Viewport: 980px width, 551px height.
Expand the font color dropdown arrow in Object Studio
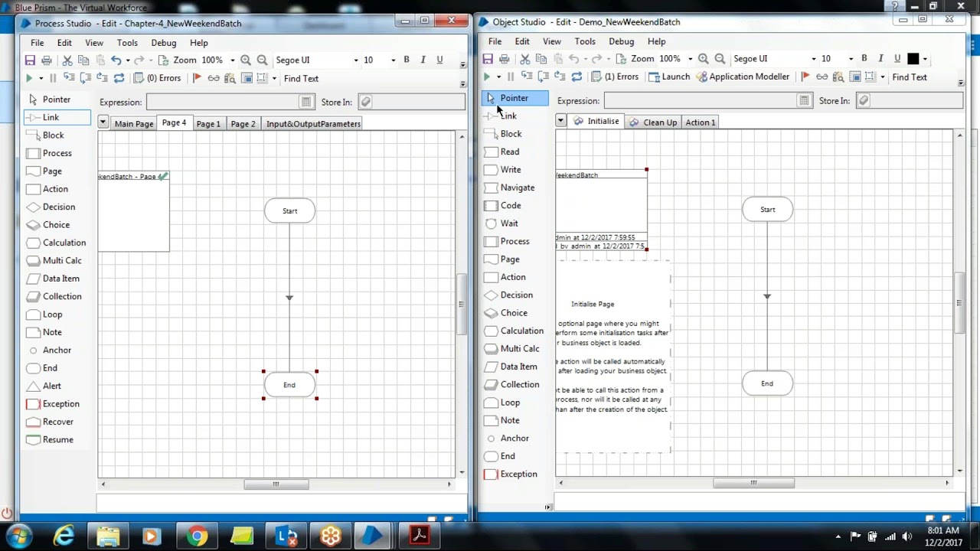(x=925, y=59)
